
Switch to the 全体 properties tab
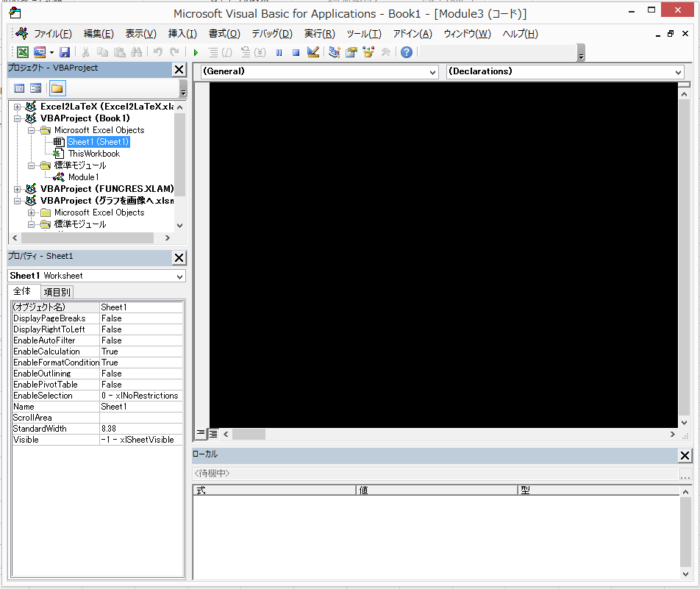coord(22,291)
